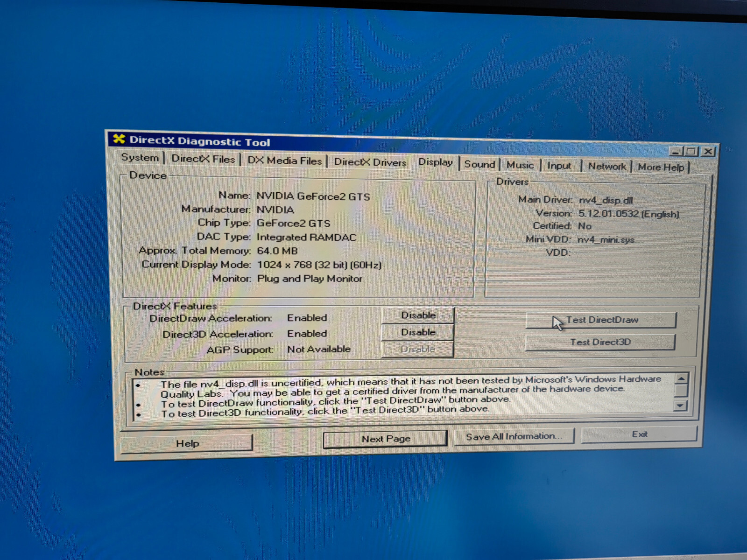Image resolution: width=747 pixels, height=560 pixels.
Task: Click the 'To test DirectDraw functionality' note
Action: [x=336, y=401]
